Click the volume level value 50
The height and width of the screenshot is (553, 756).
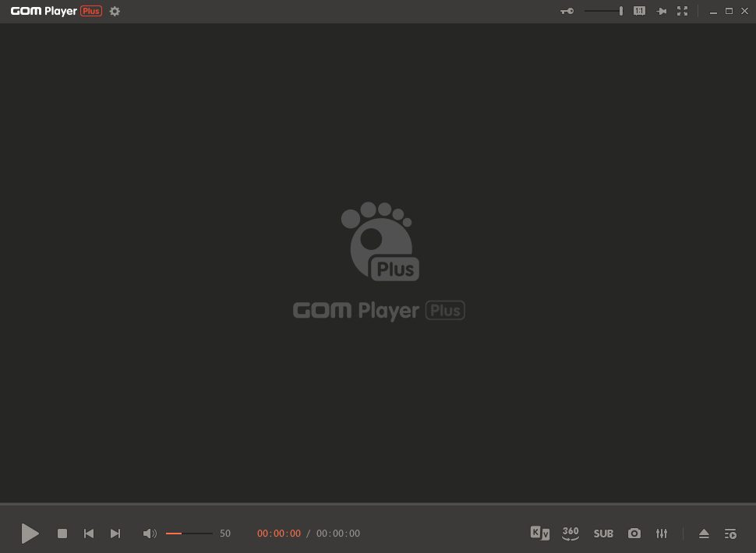225,534
